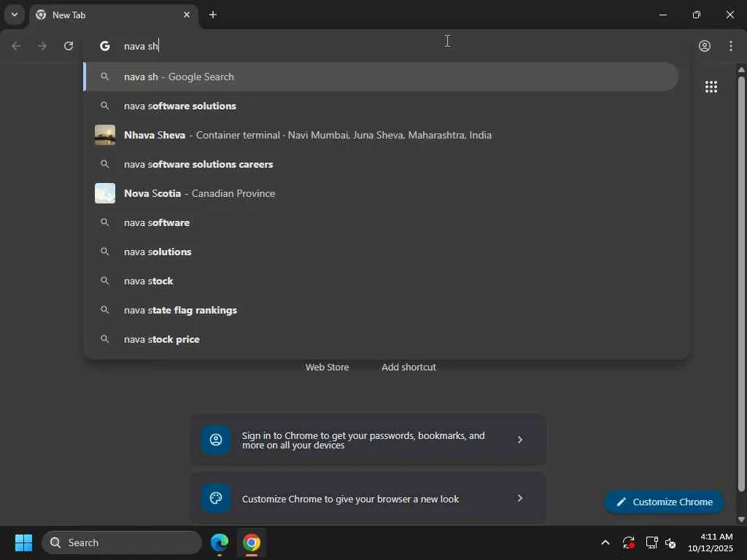Click the back navigation arrow

[x=16, y=46]
